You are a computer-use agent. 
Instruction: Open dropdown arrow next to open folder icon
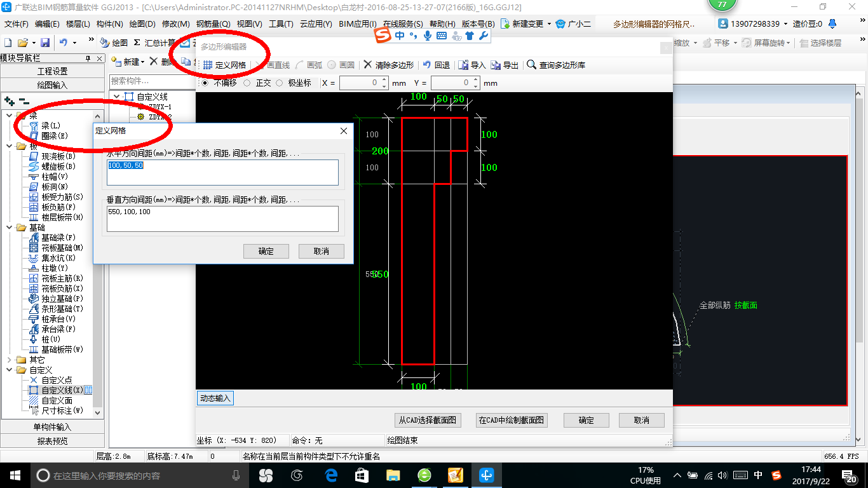tap(33, 43)
